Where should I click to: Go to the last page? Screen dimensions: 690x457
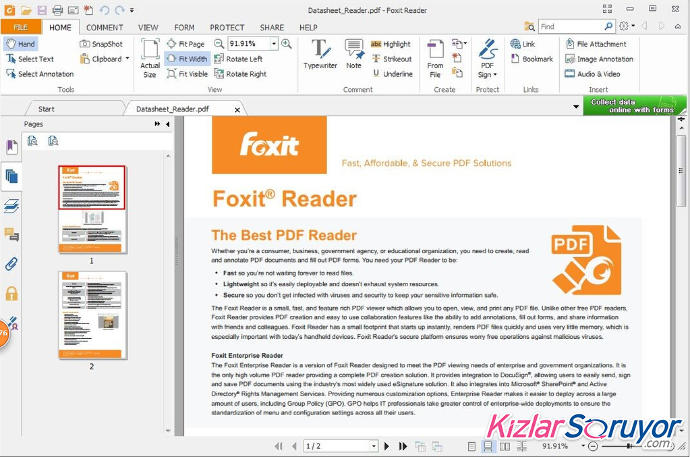click(403, 446)
